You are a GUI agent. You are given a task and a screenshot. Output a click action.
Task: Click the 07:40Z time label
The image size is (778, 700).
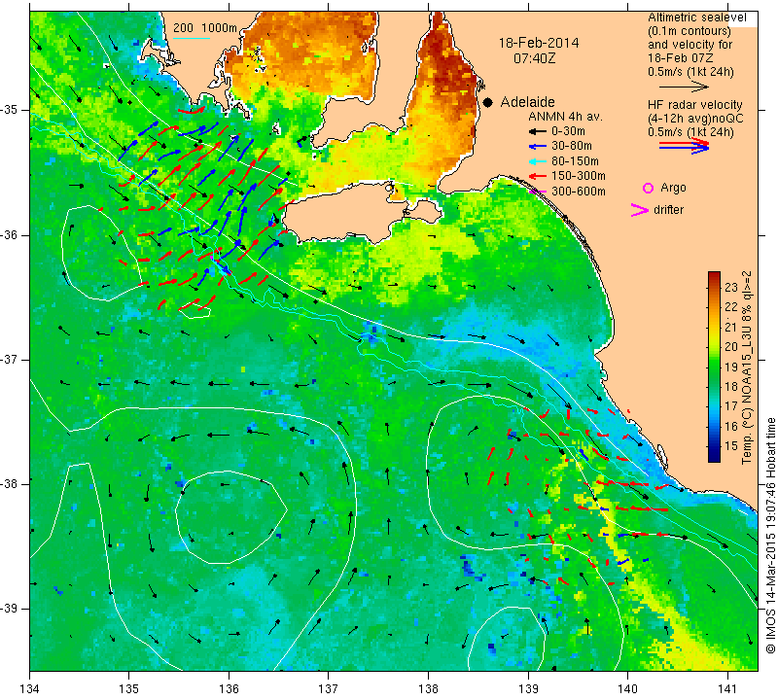click(534, 58)
